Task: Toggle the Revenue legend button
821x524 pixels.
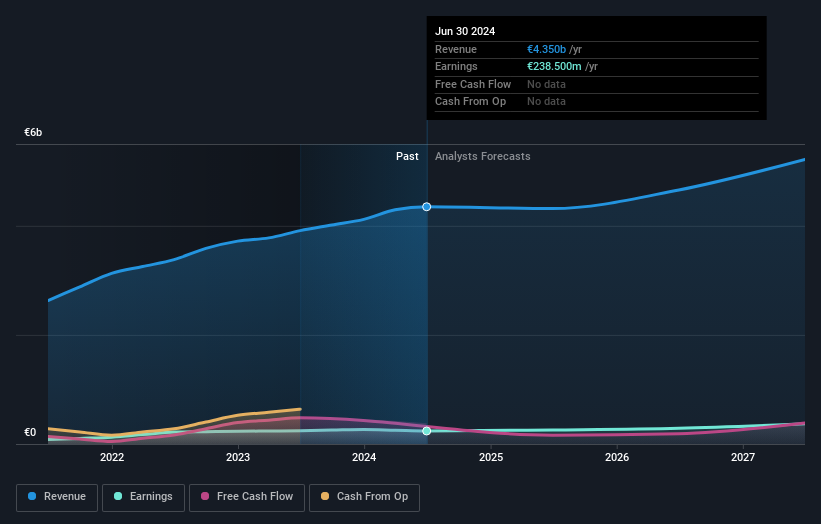Action: click(57, 497)
